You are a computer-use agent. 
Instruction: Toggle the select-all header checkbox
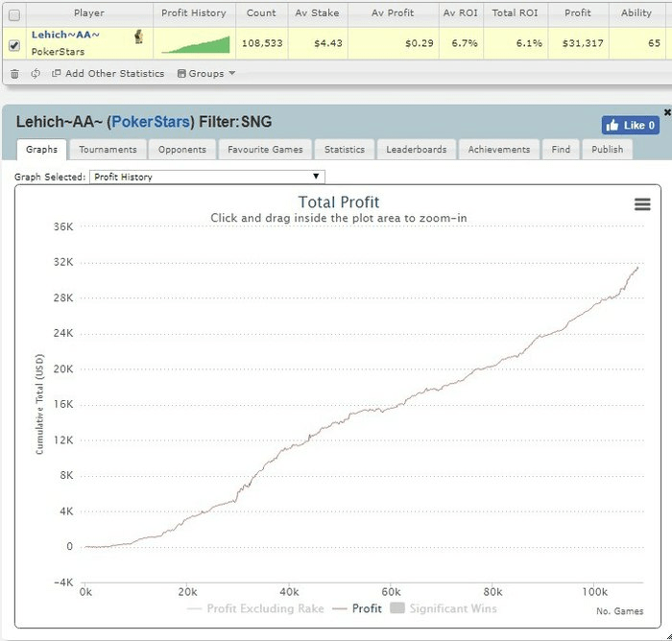click(13, 14)
